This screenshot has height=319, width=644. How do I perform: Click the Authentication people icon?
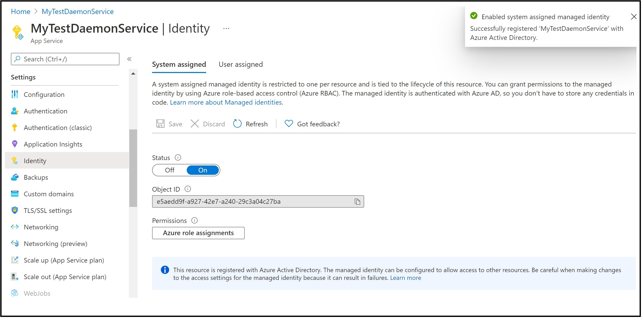pos(15,111)
